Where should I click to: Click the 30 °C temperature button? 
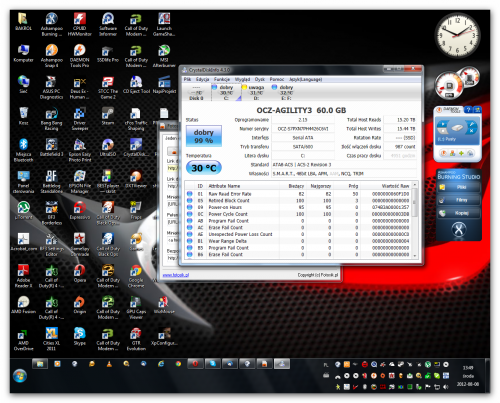click(x=204, y=168)
